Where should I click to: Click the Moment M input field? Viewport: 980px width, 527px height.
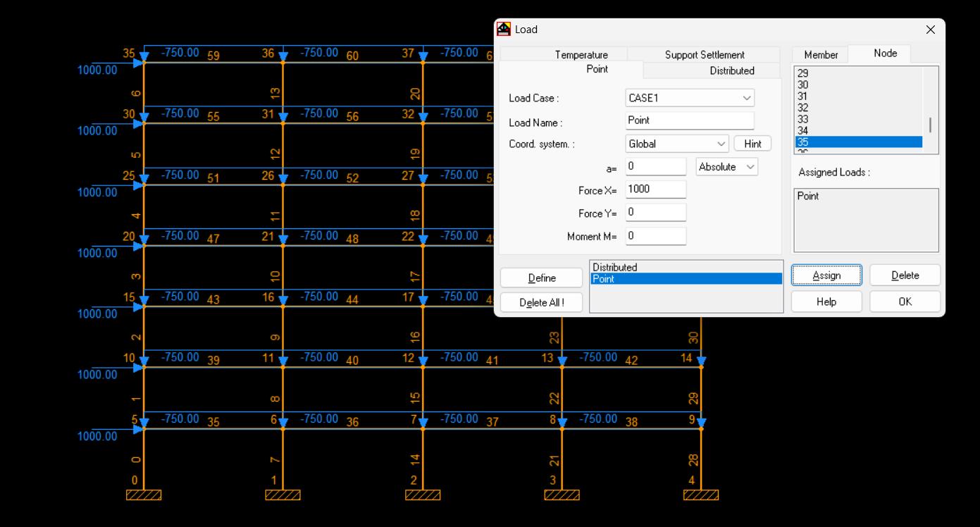click(x=656, y=236)
